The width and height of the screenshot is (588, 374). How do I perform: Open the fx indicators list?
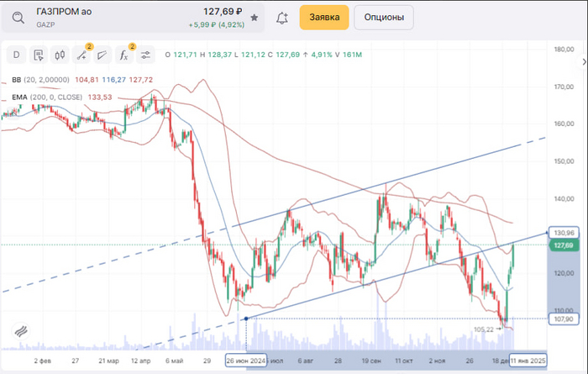tap(123, 55)
